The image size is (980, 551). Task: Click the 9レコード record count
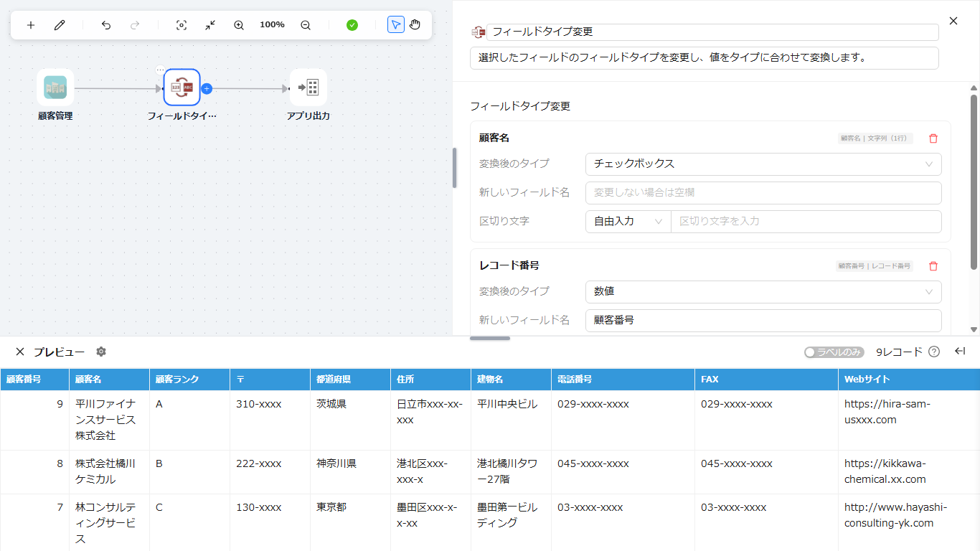[x=899, y=352]
